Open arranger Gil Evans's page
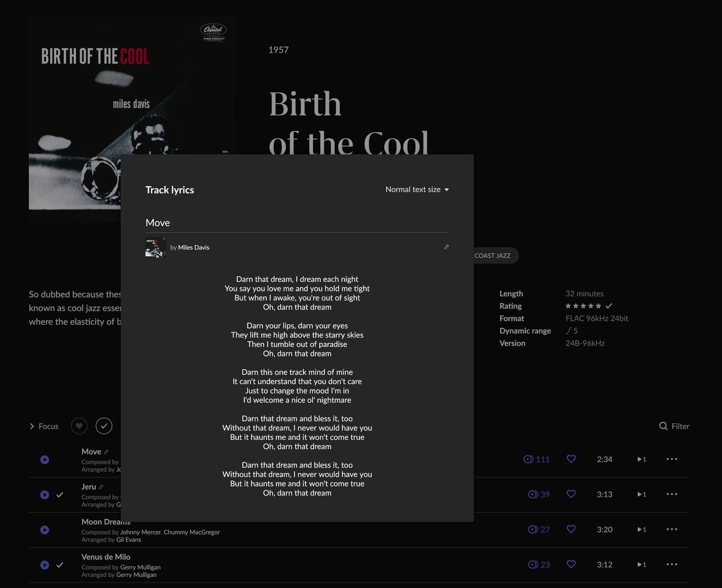 point(129,539)
